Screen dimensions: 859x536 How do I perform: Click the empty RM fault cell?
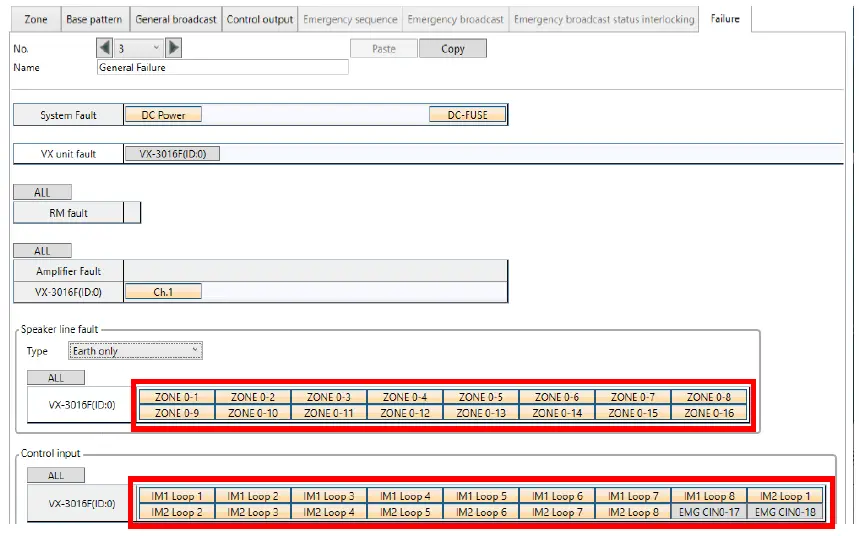click(131, 213)
